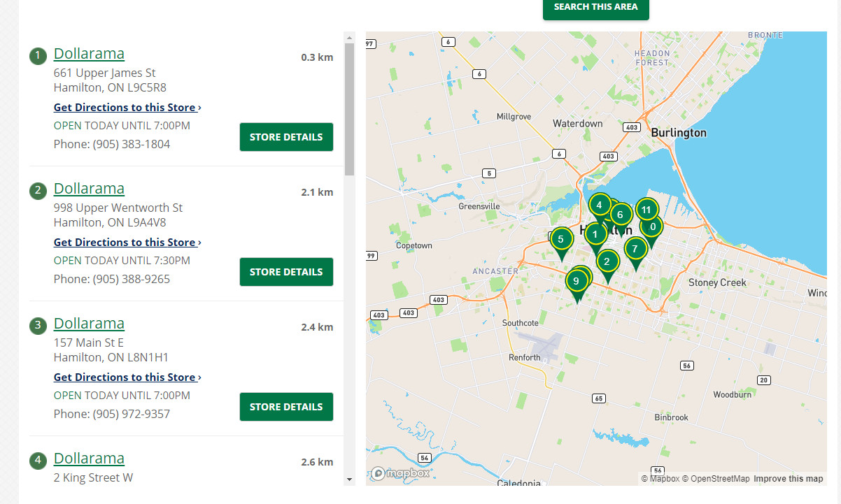Click Get Directions for the first Dollarama store
841x504 pixels.
pos(127,107)
